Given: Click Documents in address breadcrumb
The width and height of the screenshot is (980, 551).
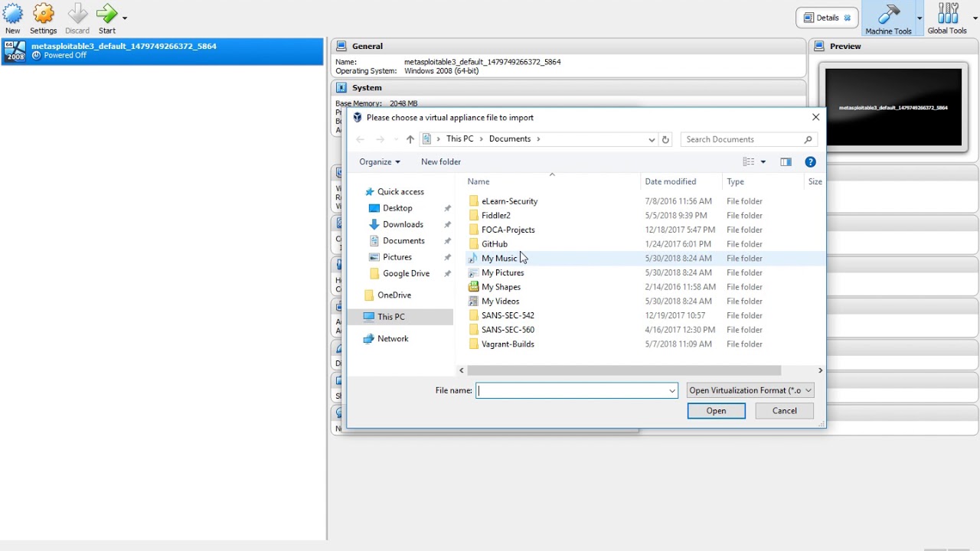Looking at the screenshot, I should tap(510, 139).
